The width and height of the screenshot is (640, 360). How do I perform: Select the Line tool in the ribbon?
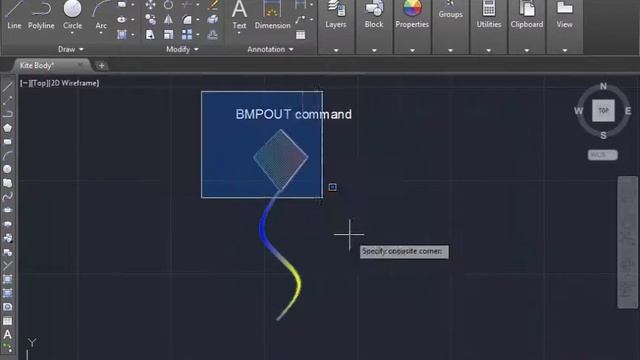[14, 15]
